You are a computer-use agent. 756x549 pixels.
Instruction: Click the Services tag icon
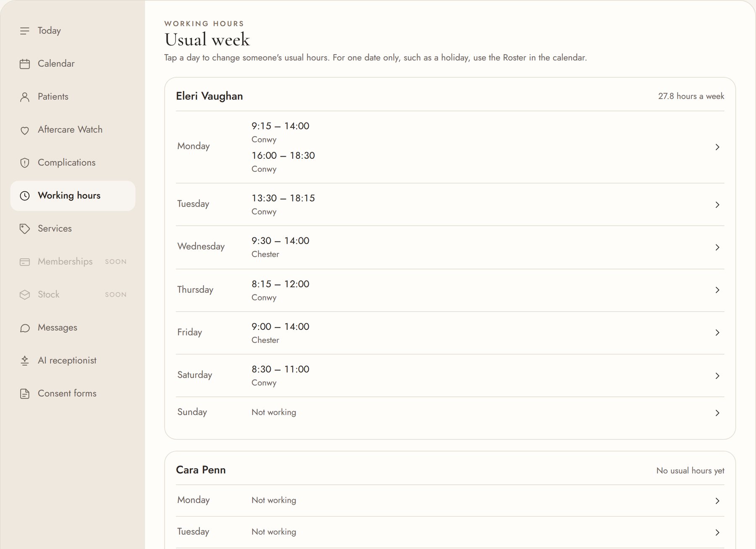pos(25,229)
